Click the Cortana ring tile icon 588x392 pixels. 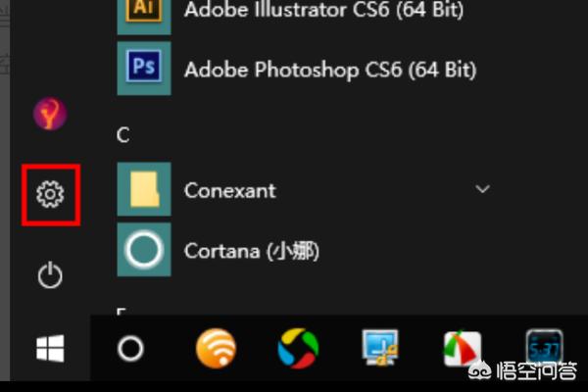(x=144, y=250)
